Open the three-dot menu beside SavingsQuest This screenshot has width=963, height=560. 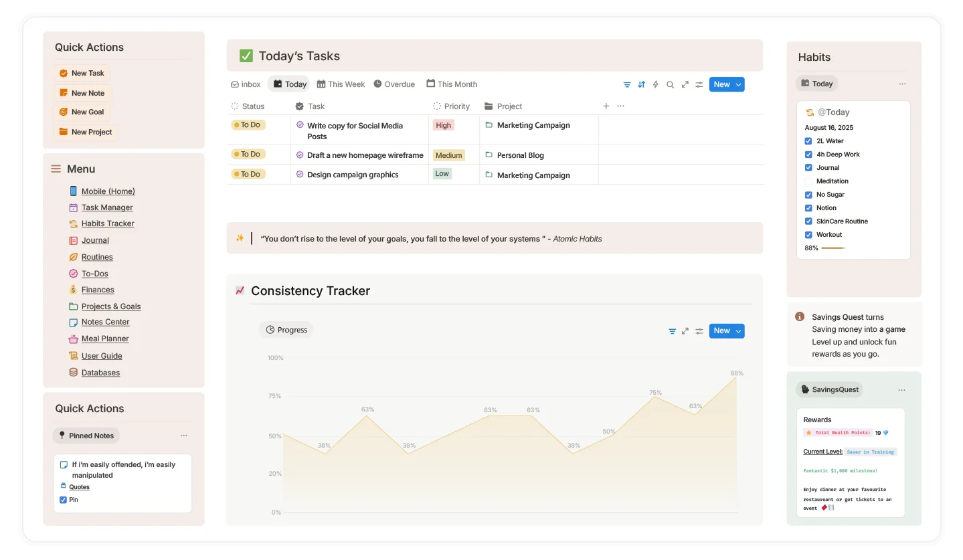pyautogui.click(x=901, y=390)
